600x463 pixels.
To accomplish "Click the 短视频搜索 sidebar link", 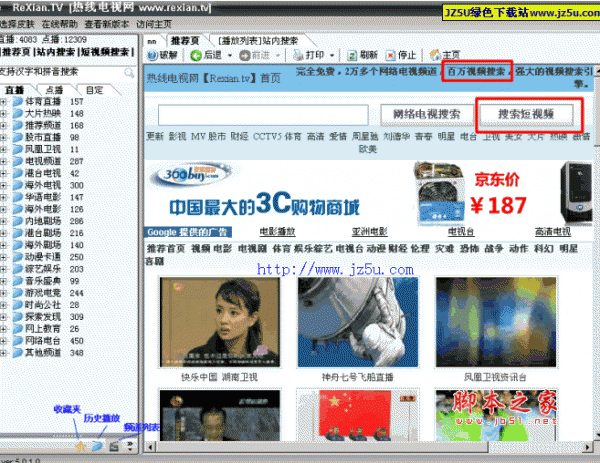I will point(104,52).
